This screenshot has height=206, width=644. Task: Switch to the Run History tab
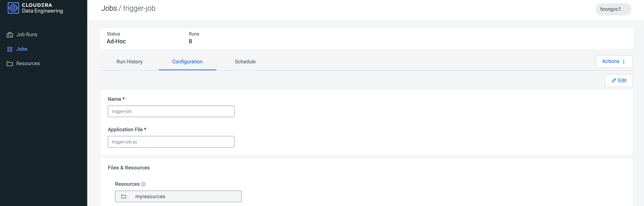click(129, 62)
